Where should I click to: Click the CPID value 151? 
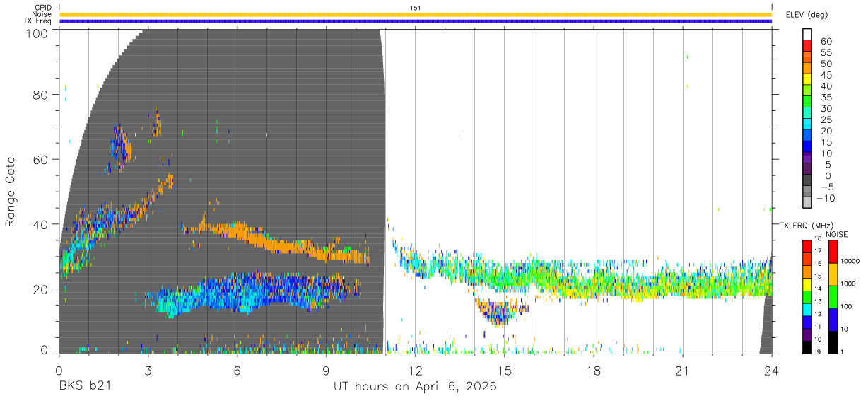click(x=416, y=8)
